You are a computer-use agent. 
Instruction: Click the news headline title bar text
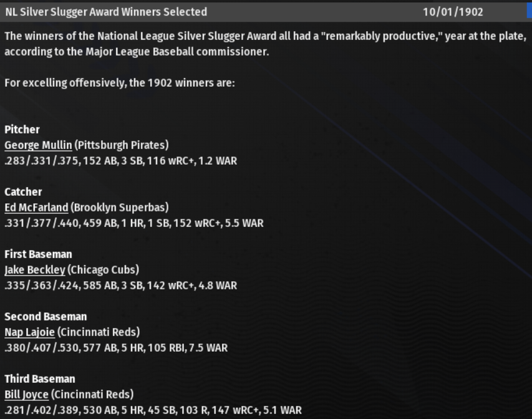tap(106, 12)
